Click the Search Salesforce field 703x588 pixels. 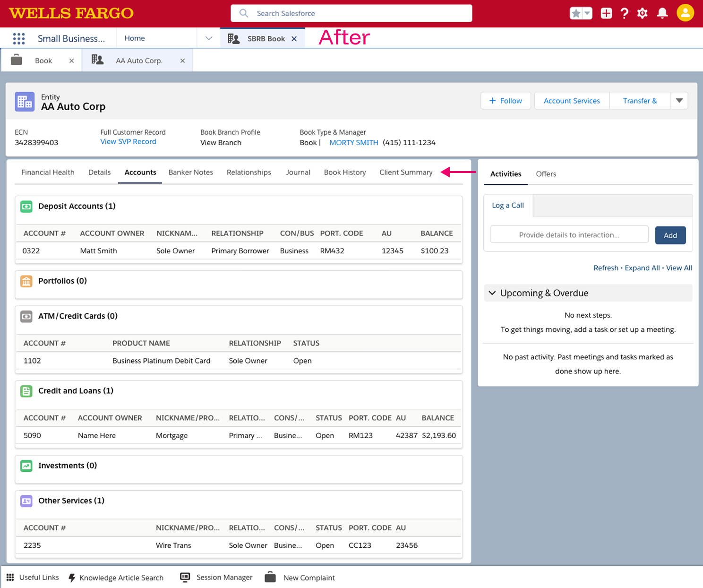(351, 13)
